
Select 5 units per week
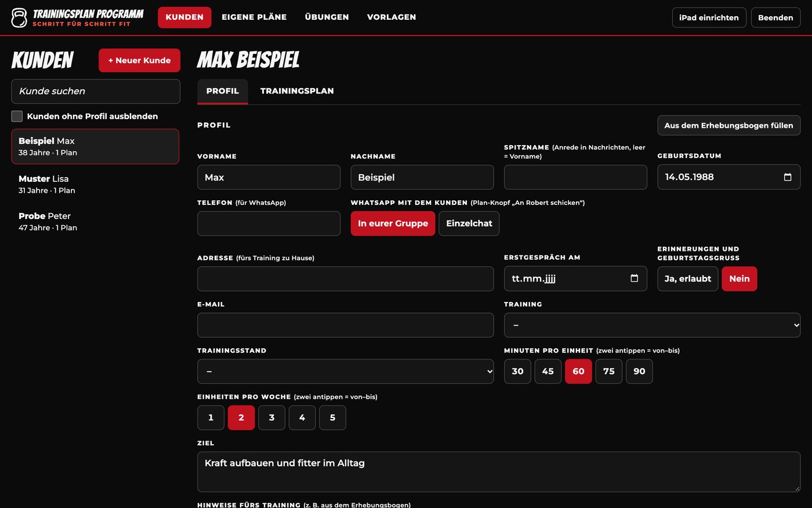332,417
